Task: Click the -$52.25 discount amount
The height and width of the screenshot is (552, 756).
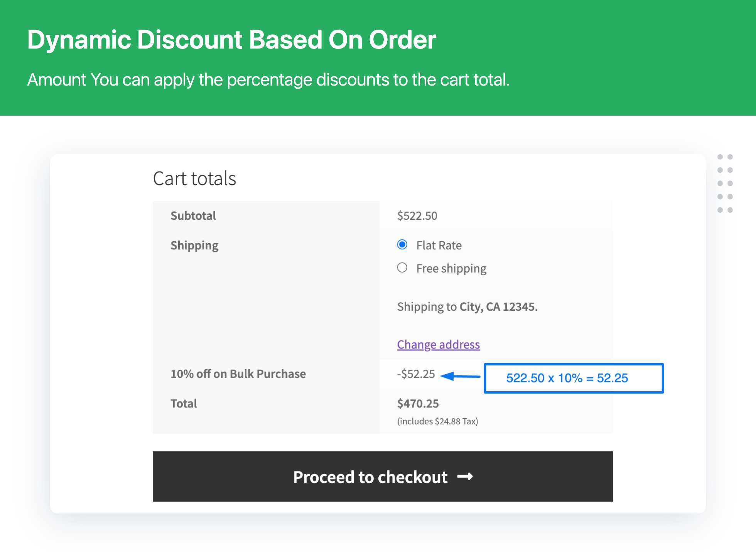Action: (x=416, y=374)
